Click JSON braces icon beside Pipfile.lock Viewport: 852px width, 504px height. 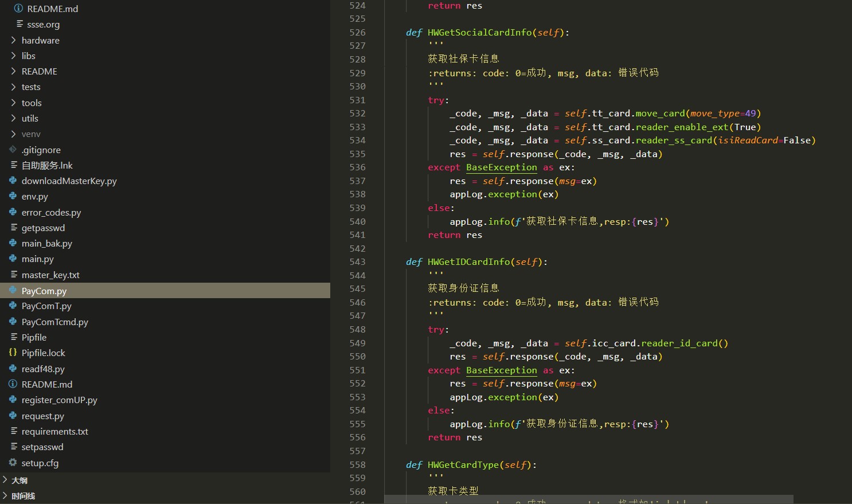click(13, 353)
